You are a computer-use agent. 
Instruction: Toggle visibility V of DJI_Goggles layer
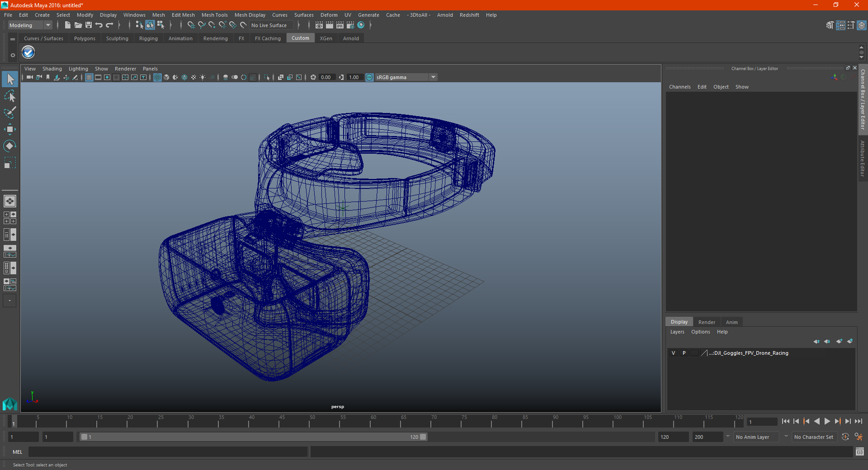click(x=673, y=353)
